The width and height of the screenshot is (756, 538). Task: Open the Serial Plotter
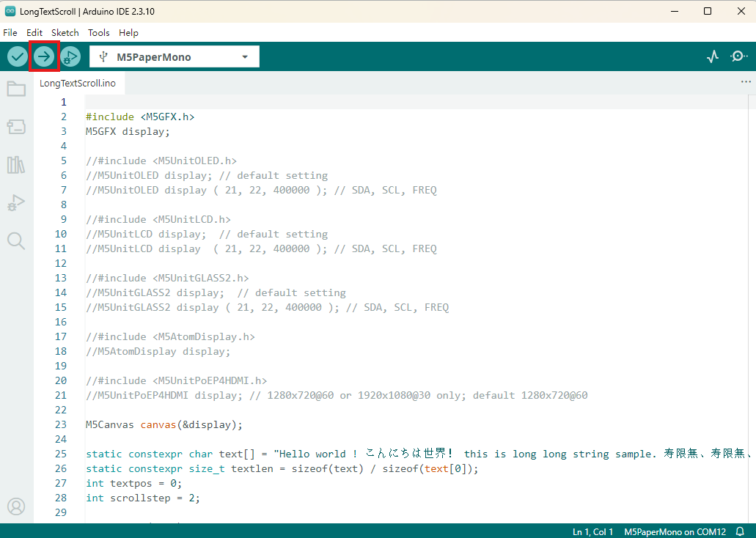tap(713, 57)
